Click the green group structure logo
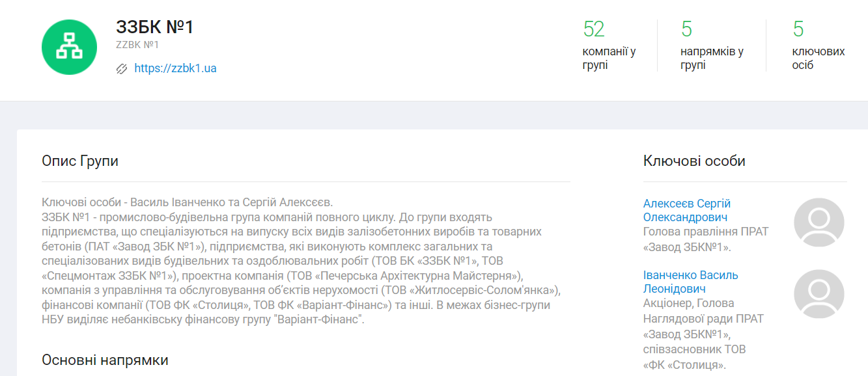The width and height of the screenshot is (868, 376). pos(69,47)
